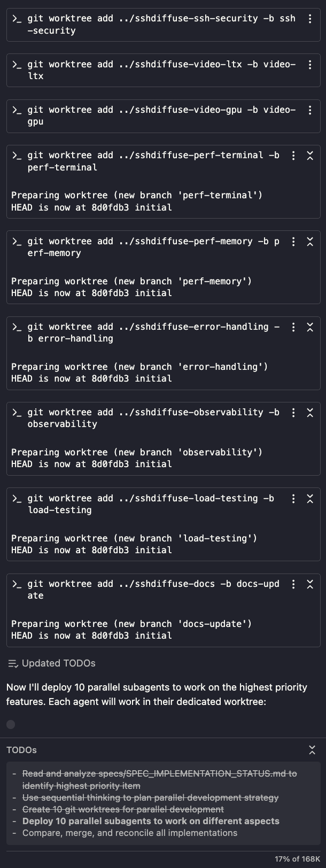Viewport: 326px width, 868px height.
Task: Open options menu for observability command
Action: 293,413
